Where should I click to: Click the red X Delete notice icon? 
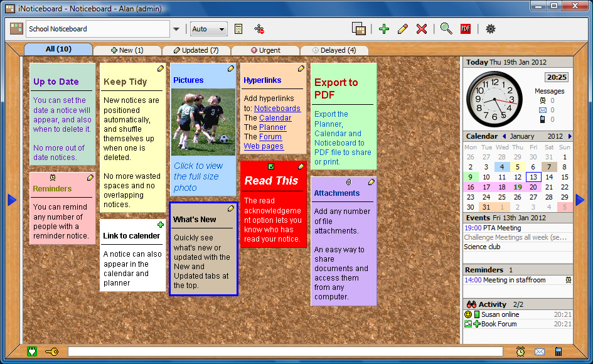pyautogui.click(x=422, y=29)
